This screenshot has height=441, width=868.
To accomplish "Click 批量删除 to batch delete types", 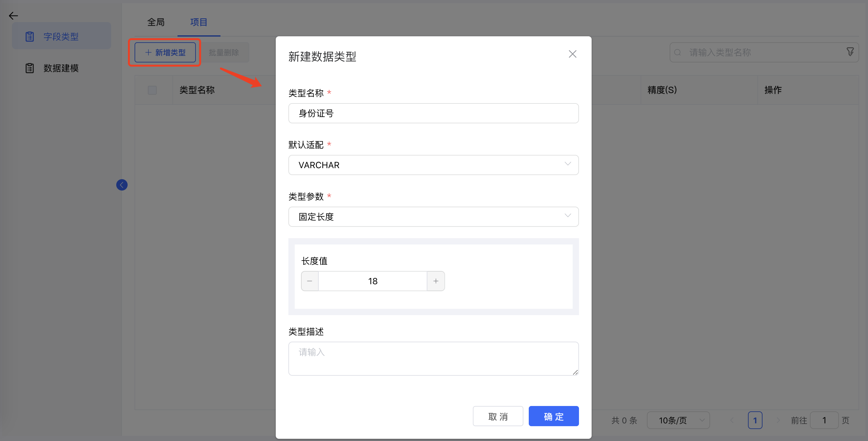I will pos(224,52).
